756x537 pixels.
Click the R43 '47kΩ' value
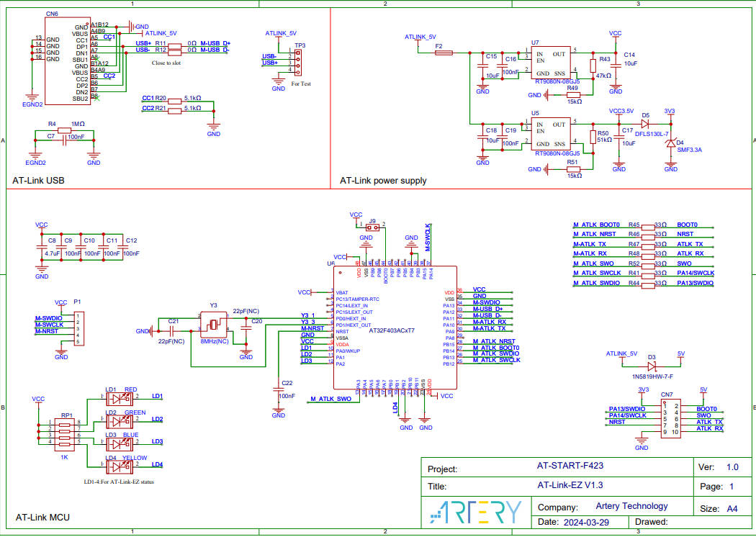[x=603, y=76]
